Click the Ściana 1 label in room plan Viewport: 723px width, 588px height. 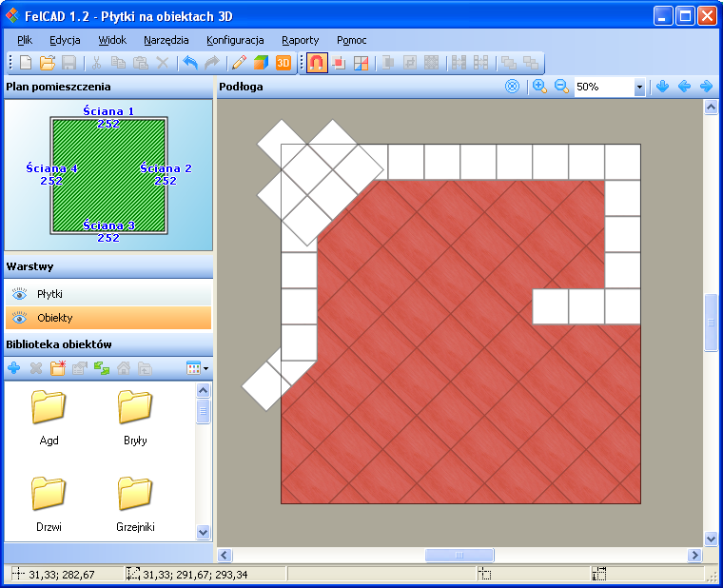[x=108, y=111]
